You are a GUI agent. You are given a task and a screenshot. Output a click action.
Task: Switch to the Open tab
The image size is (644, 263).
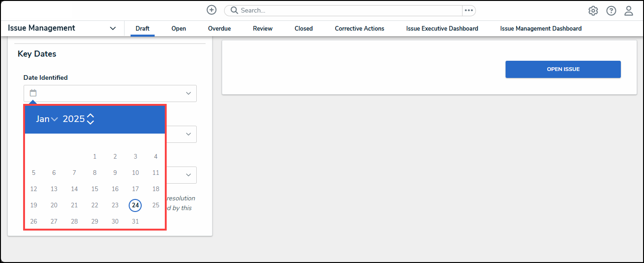179,28
